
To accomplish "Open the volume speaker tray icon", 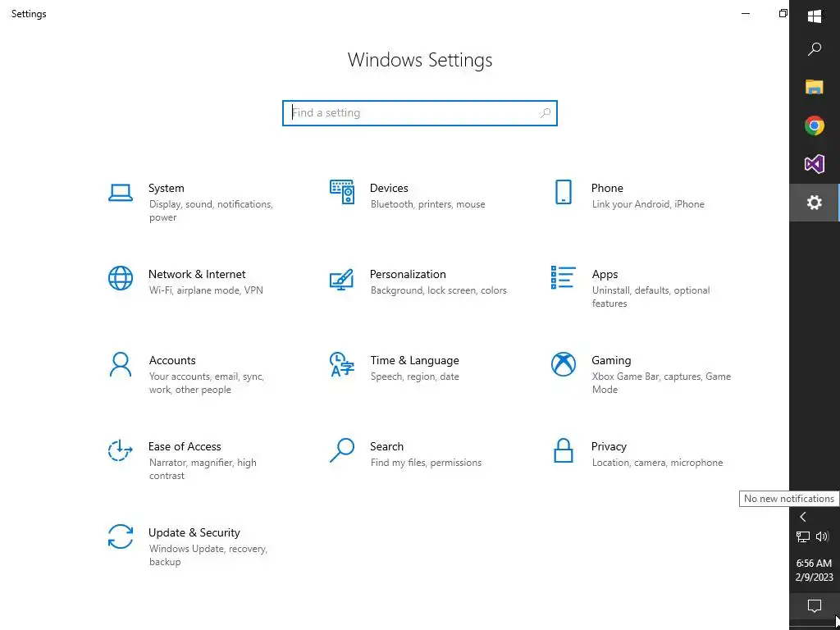I will coord(822,536).
